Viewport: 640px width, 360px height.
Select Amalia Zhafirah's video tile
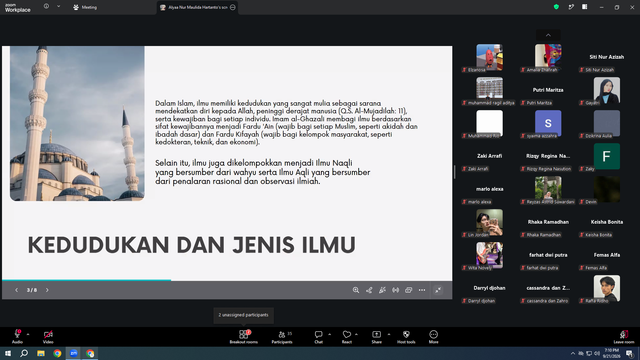548,58
